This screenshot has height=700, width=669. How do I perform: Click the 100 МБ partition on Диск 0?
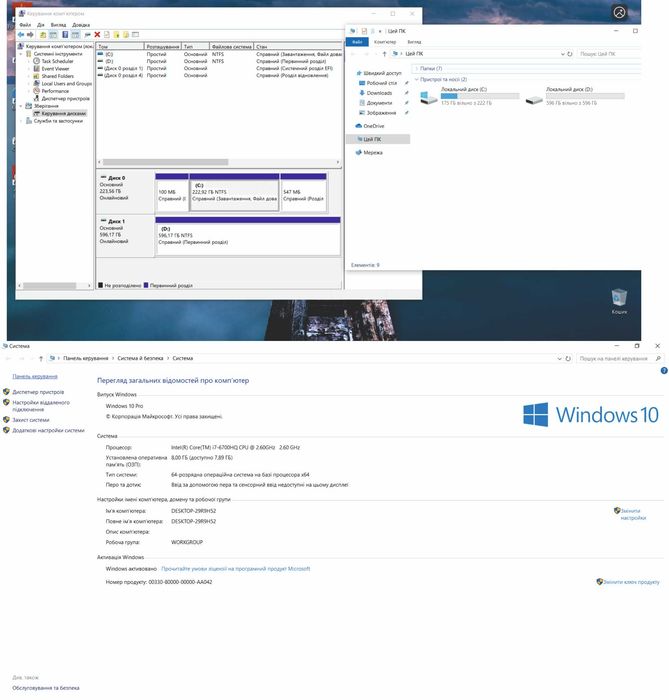pos(172,192)
